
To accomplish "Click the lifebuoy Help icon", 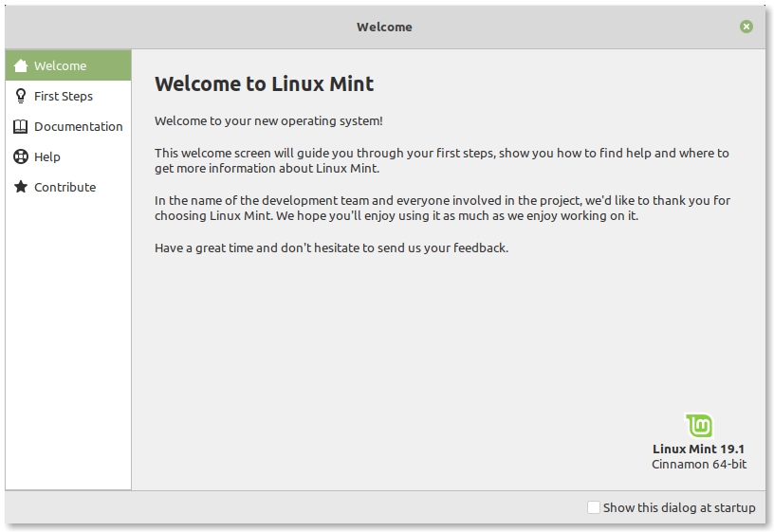I will coord(21,156).
